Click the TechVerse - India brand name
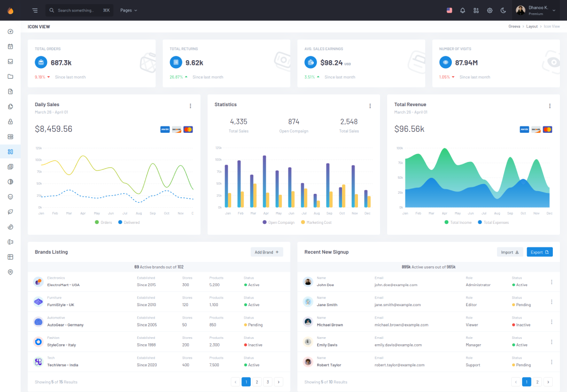 (63, 365)
